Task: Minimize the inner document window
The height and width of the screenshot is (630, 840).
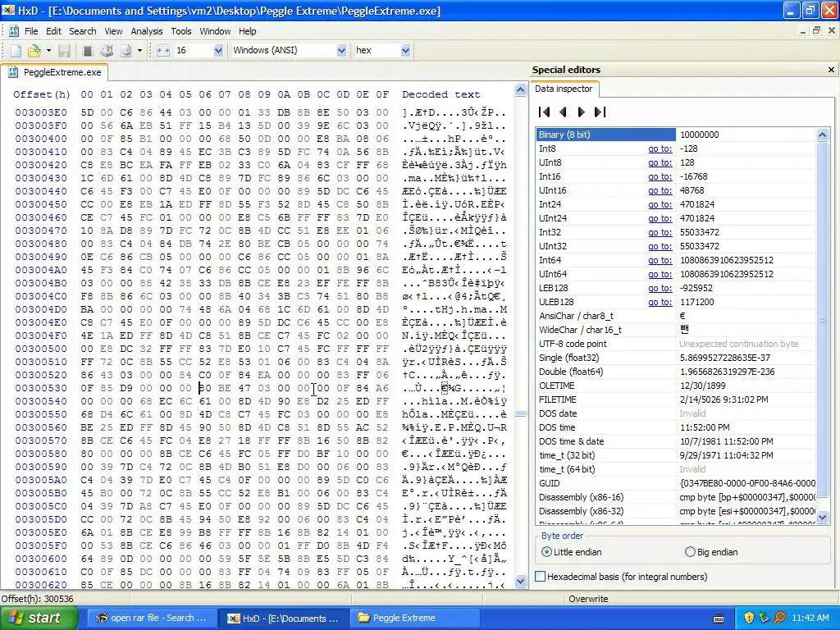Action: pos(802,30)
